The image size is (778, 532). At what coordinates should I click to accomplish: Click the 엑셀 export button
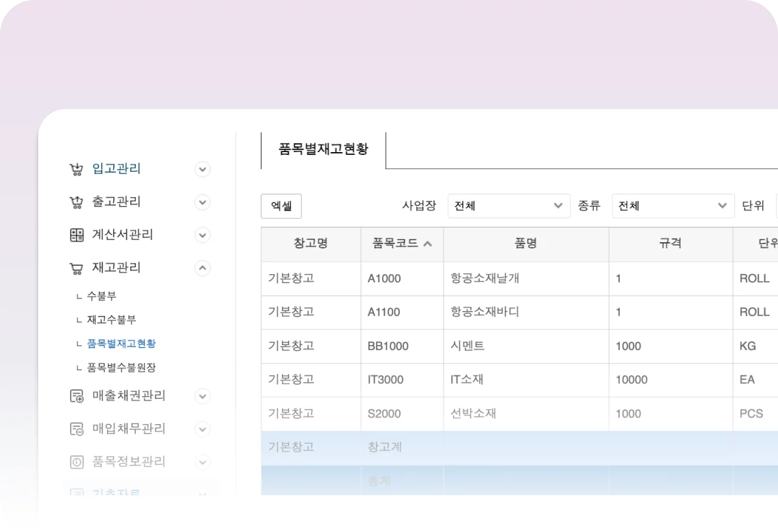pos(281,206)
